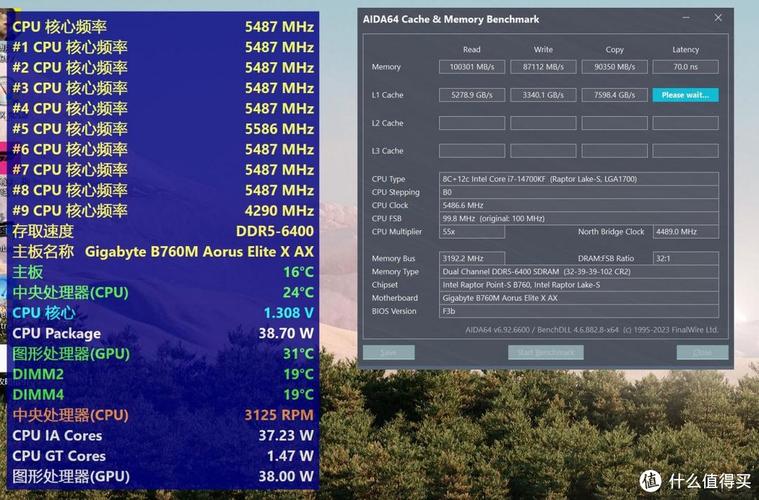Click the bottom Close button in AIDA64

point(702,352)
